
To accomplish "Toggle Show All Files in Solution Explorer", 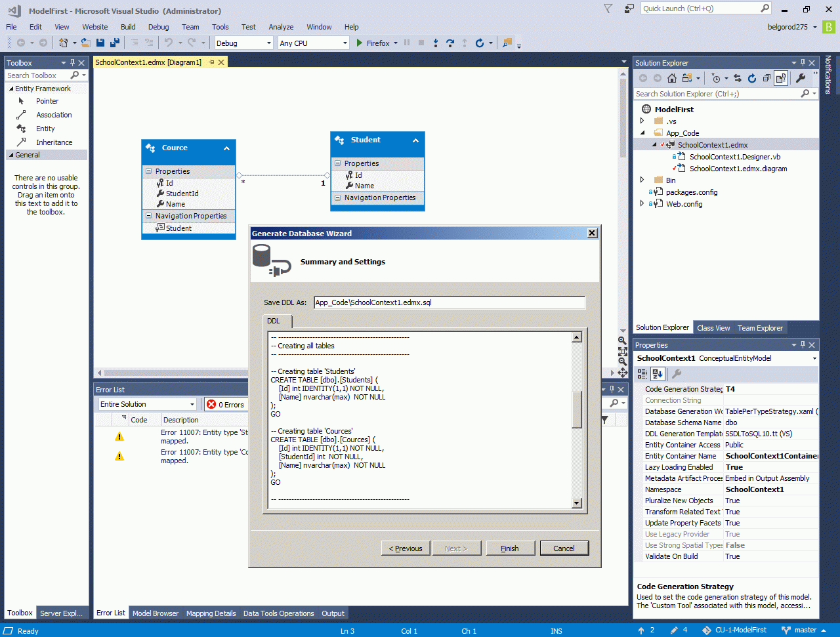I will coord(781,78).
